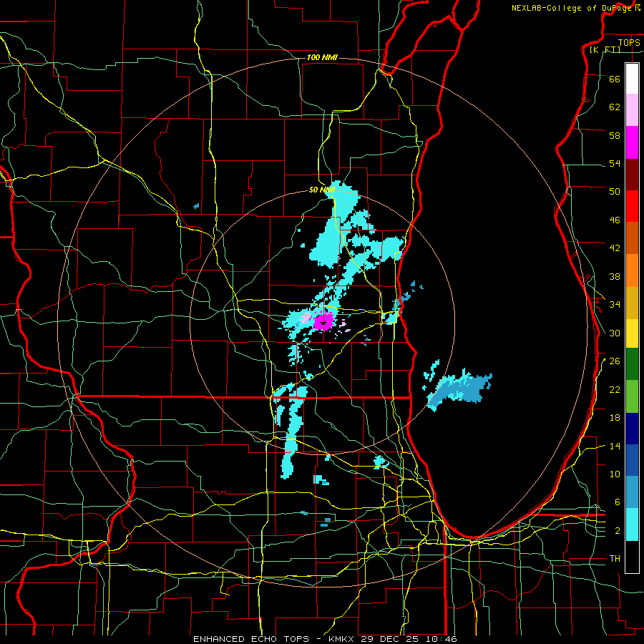
Task: Select the black TH legend swatch
Action: [632, 557]
